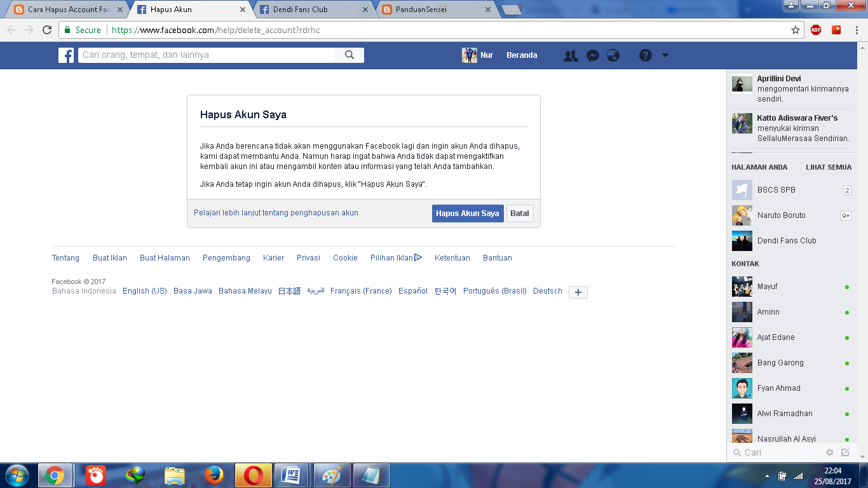This screenshot has height=488, width=868.
Task: Reload the page with browser refresh icon
Action: tap(47, 30)
